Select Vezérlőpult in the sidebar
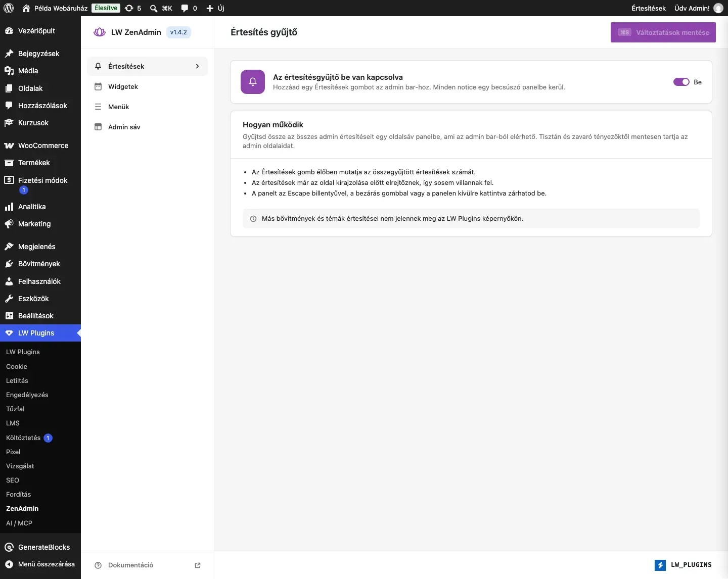Viewport: 728px width, 579px height. [40, 31]
